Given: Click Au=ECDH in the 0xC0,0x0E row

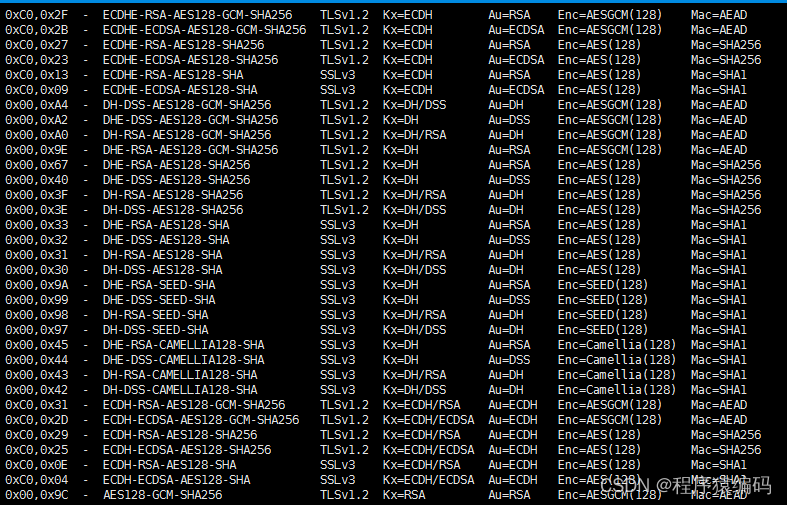Looking at the screenshot, I should pyautogui.click(x=512, y=465).
